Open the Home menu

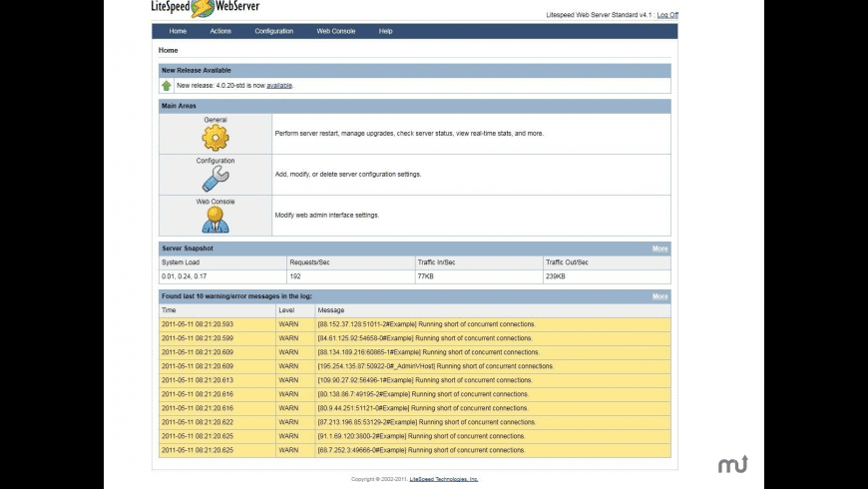coord(178,31)
